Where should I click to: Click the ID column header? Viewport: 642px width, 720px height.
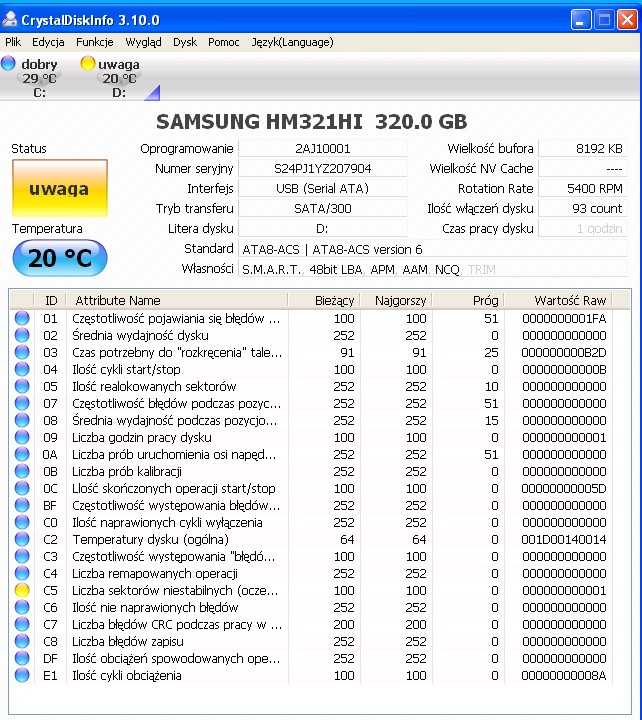tap(51, 300)
